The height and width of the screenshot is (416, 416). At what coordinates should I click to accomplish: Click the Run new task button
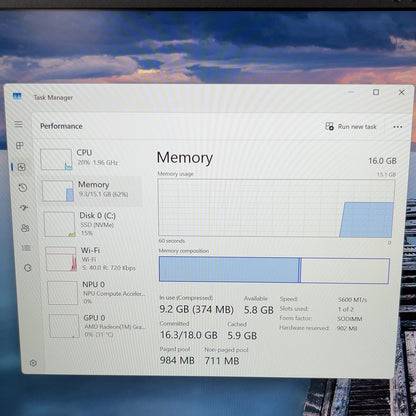coord(351,127)
